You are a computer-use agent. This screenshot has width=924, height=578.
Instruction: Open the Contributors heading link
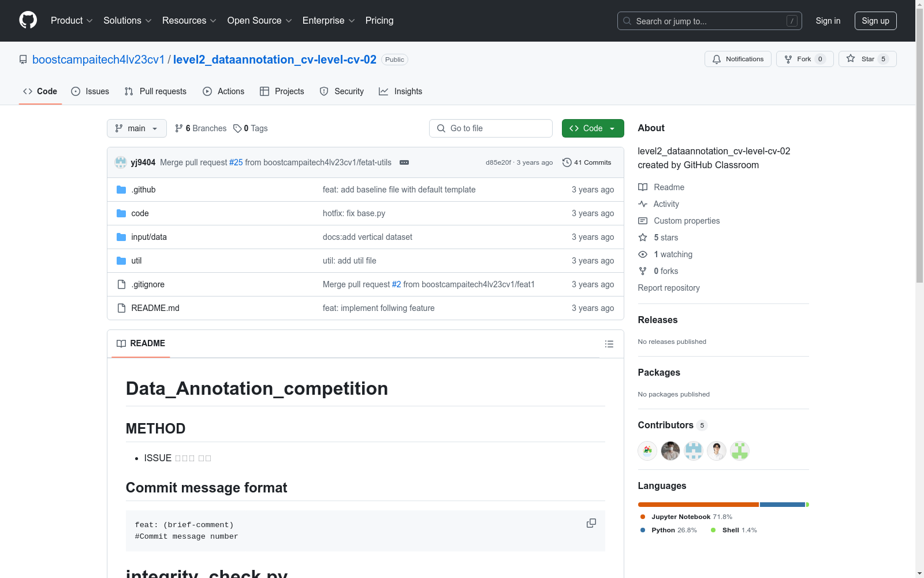click(x=673, y=425)
